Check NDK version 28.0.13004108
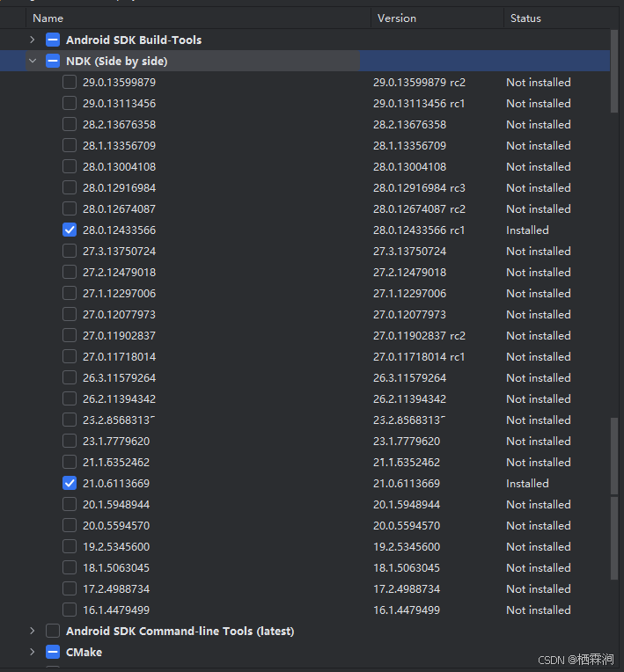This screenshot has height=672, width=624. 70,166
